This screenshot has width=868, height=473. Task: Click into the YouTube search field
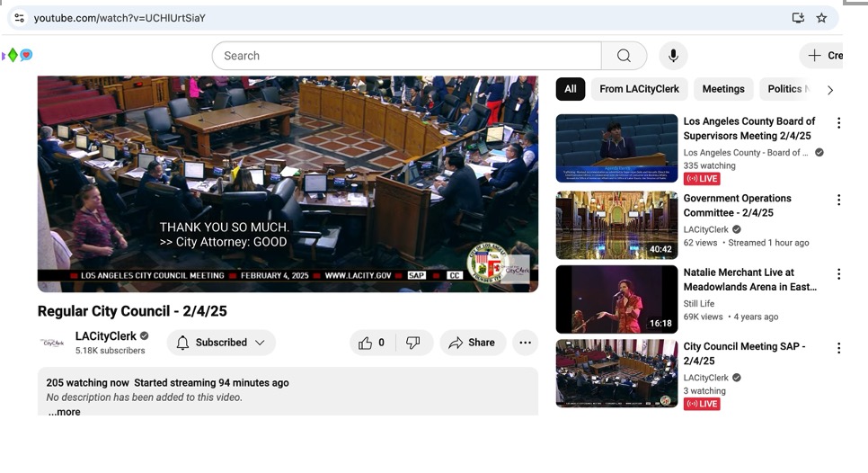(x=406, y=56)
